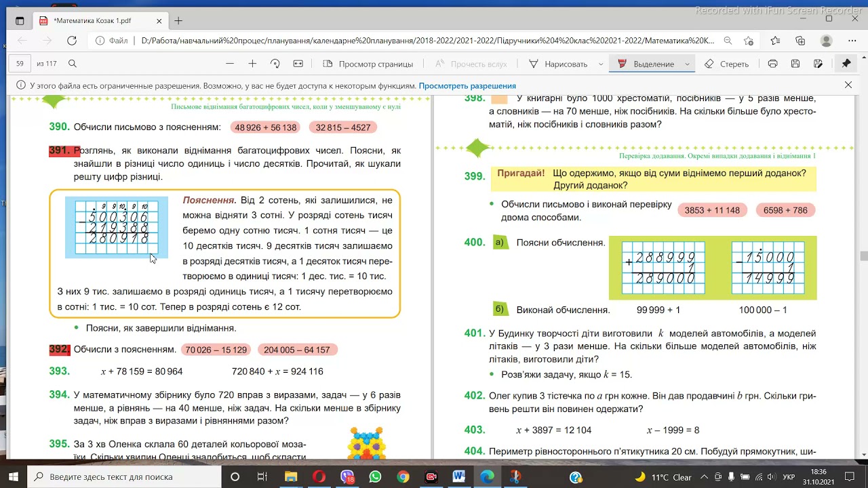Click the expression 3853 + 11 148
The image size is (868, 488).
[712, 210]
